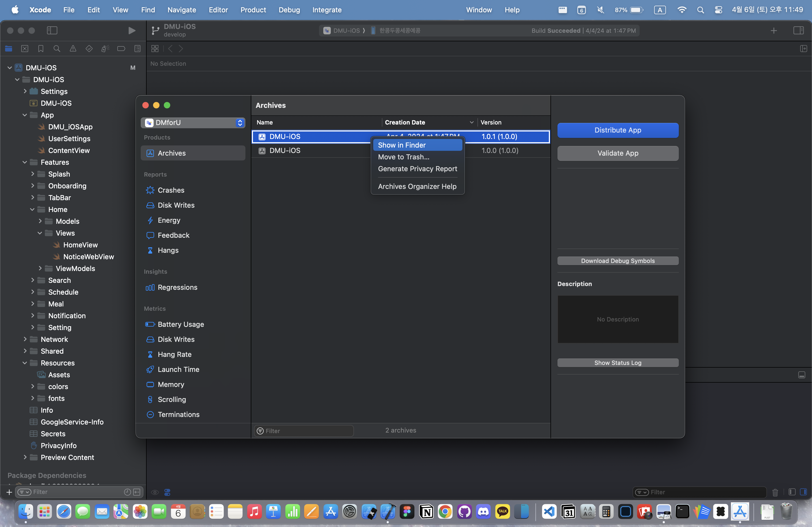Open the Issue navigator warning icon

(73, 49)
